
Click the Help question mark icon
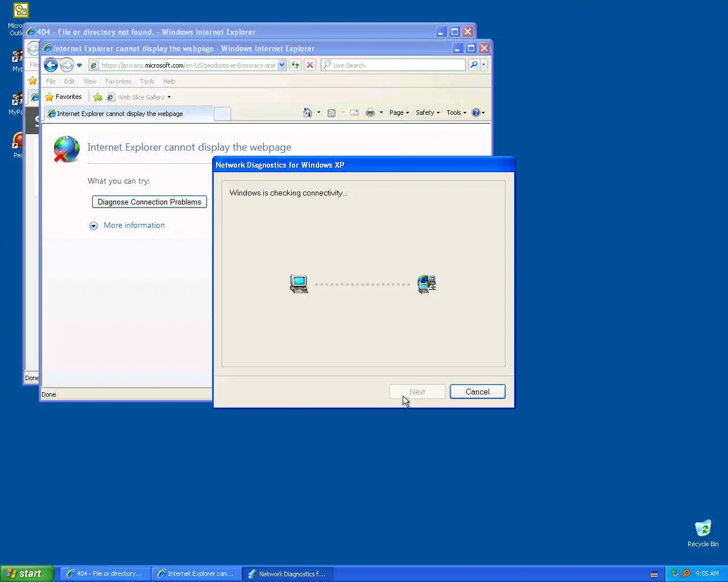(476, 113)
